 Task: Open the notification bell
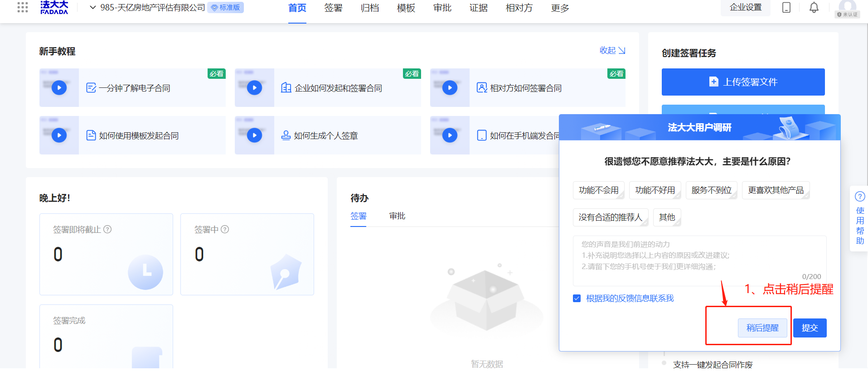[x=814, y=8]
